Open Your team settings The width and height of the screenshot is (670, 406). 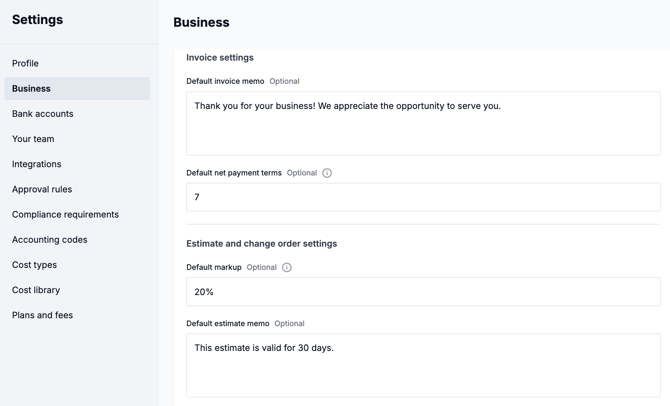33,139
